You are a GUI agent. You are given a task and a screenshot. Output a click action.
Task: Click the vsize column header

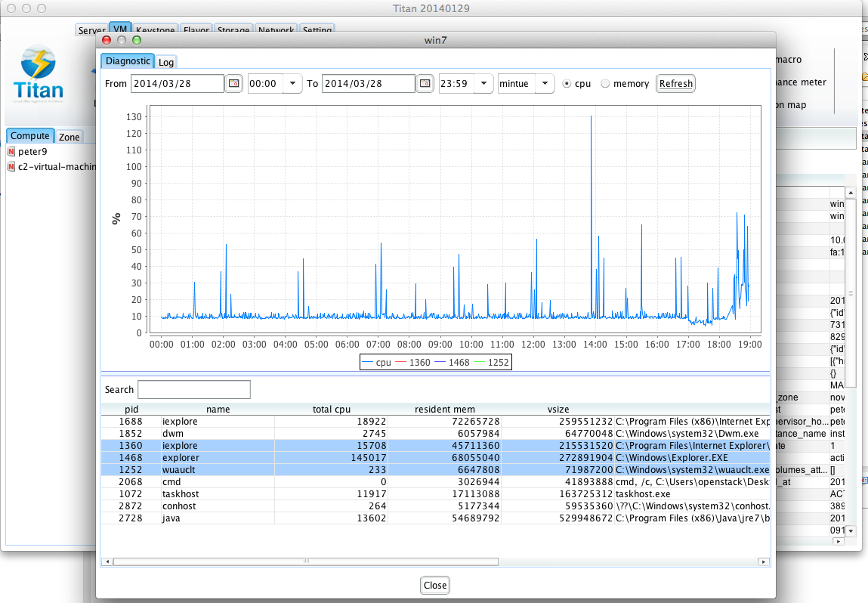click(x=558, y=410)
